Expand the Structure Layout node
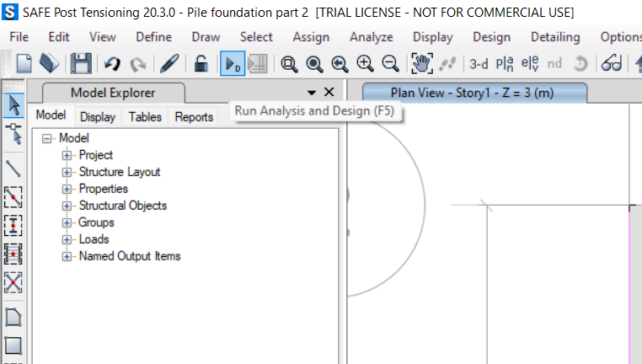642x364 pixels. [67, 173]
